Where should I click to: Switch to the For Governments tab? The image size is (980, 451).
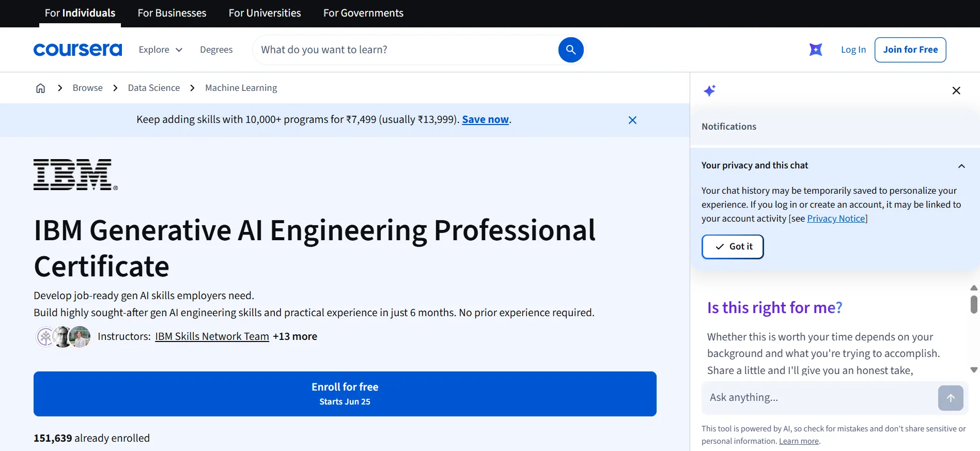[x=363, y=13]
